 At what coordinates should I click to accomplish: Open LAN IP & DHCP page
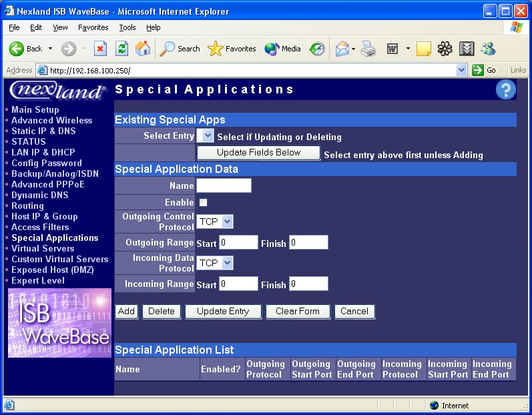point(43,152)
